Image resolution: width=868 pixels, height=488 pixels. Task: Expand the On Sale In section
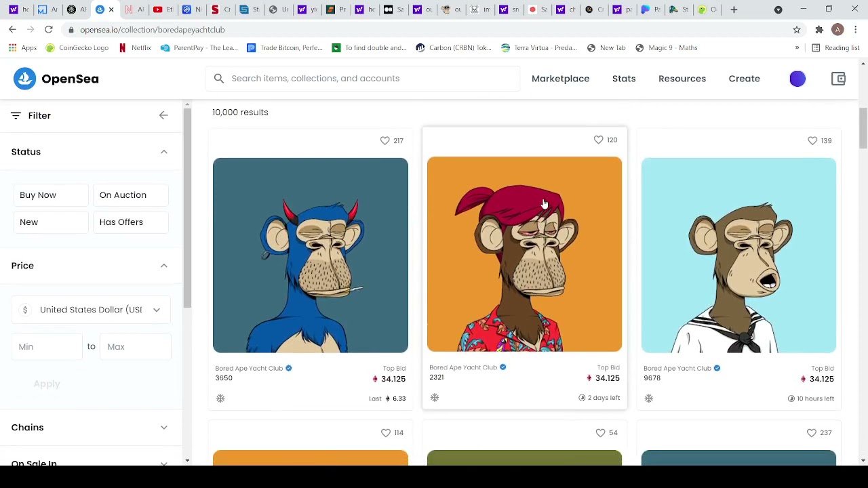(163, 463)
